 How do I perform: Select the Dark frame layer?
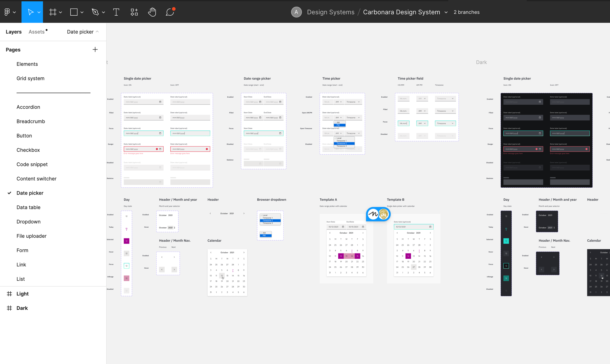(x=22, y=308)
